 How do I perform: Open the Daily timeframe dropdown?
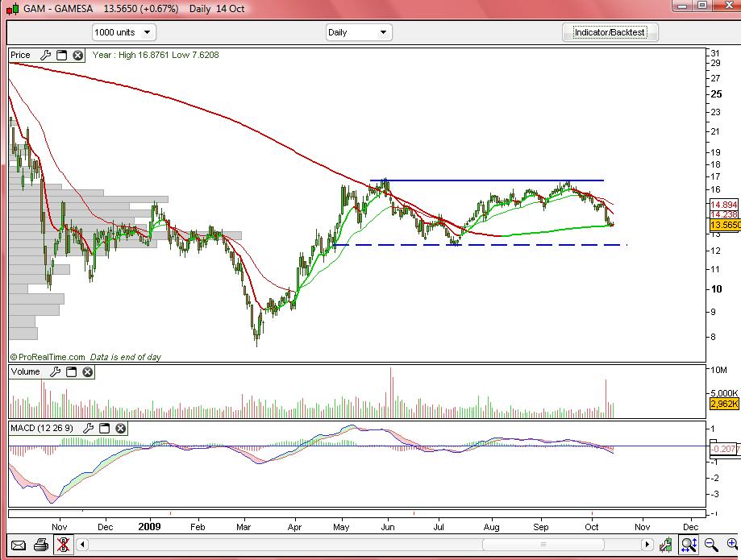359,32
